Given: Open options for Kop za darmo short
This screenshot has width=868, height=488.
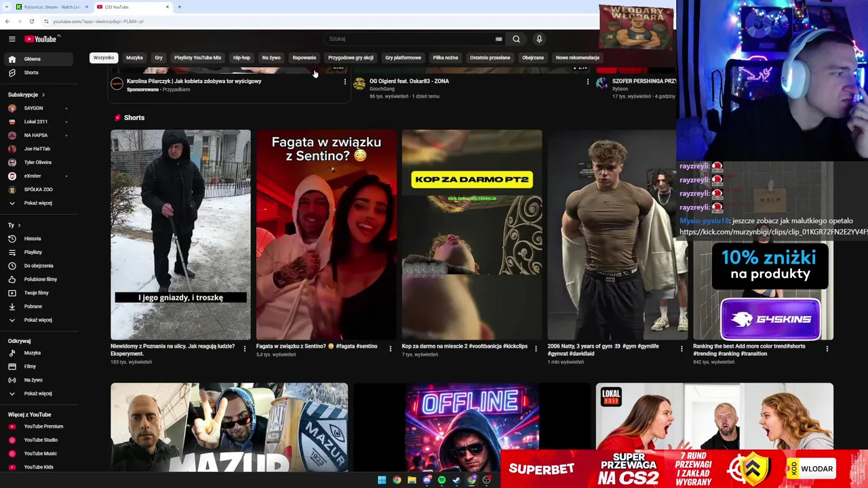Looking at the screenshot, I should click(536, 349).
